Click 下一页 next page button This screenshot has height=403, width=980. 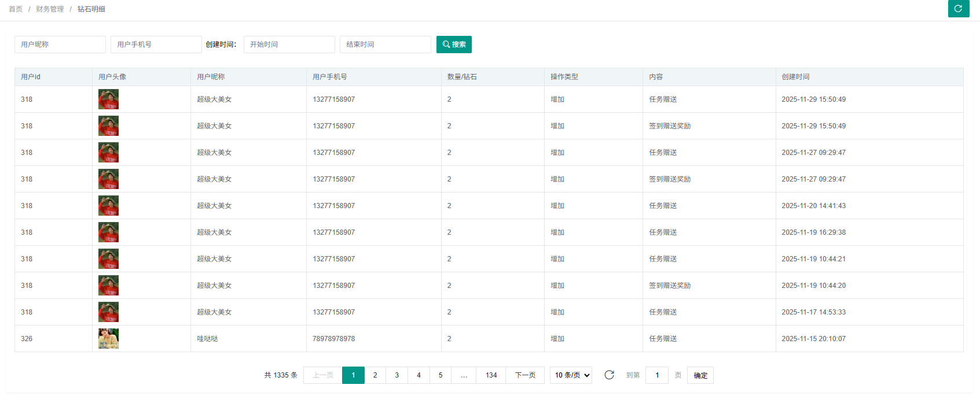(x=525, y=375)
